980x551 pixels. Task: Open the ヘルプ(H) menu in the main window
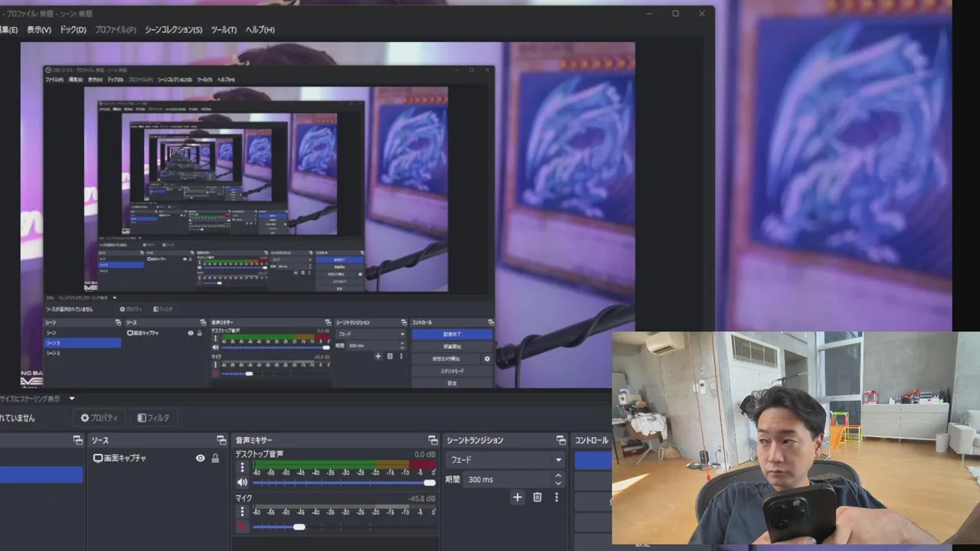click(x=260, y=30)
